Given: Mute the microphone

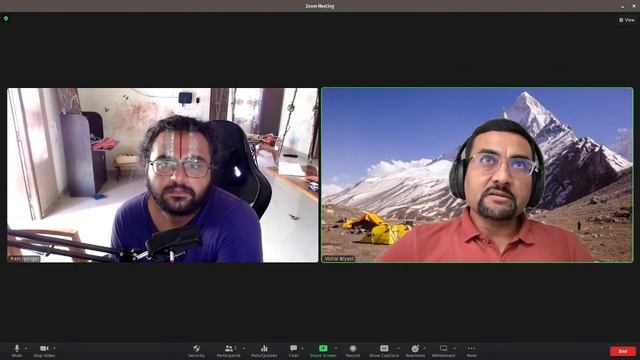Looking at the screenshot, I should coord(17,350).
